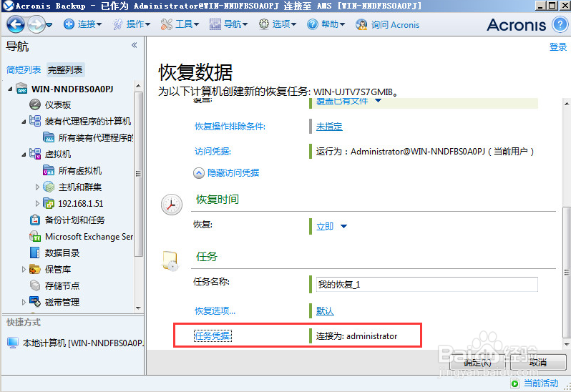Expand the 192.168.1.51 node
The image size is (571, 392).
point(37,203)
